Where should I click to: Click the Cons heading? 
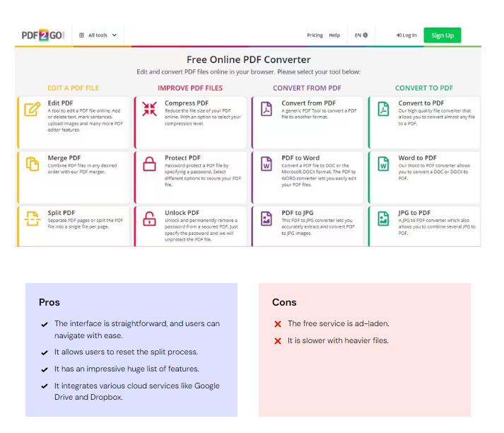coord(284,302)
